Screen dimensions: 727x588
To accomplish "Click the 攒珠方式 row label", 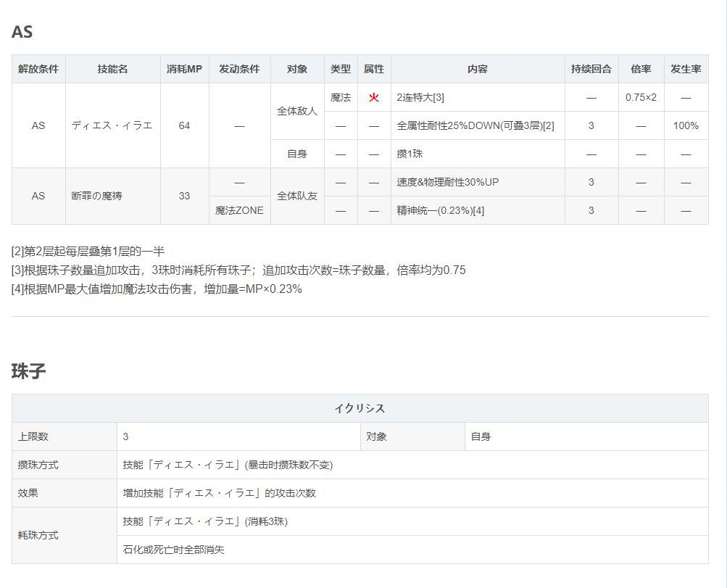I will pyautogui.click(x=38, y=465).
